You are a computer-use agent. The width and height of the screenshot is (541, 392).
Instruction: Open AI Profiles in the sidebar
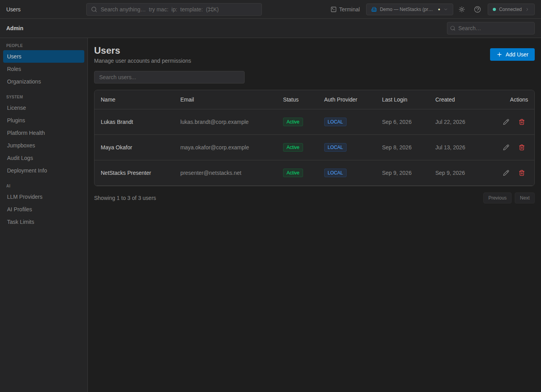pos(44,209)
